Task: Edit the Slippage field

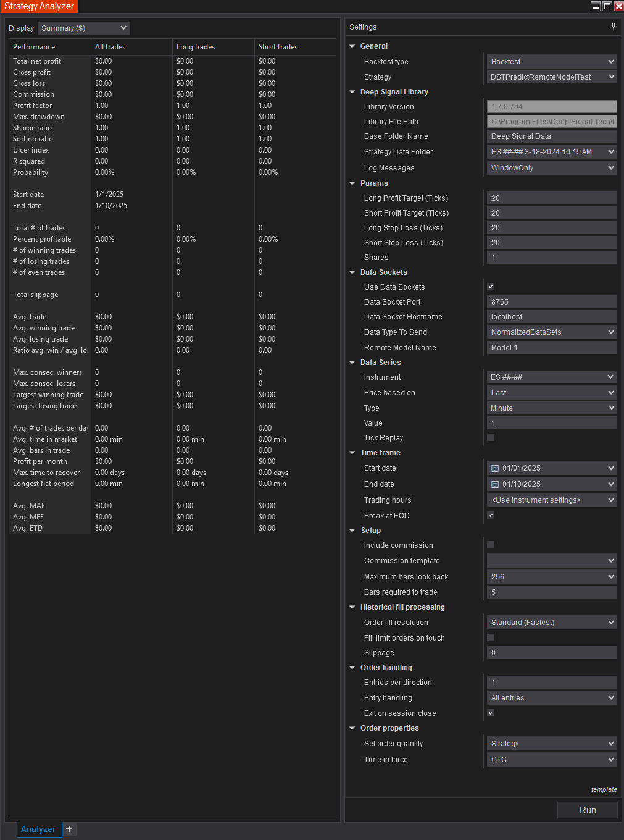Action: pos(552,653)
